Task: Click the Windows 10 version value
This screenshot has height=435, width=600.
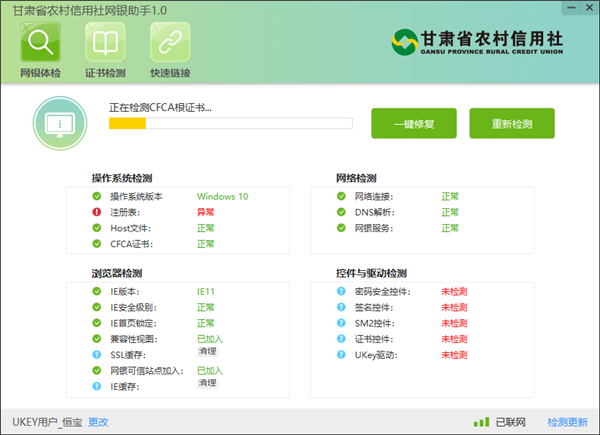Action: [x=223, y=196]
